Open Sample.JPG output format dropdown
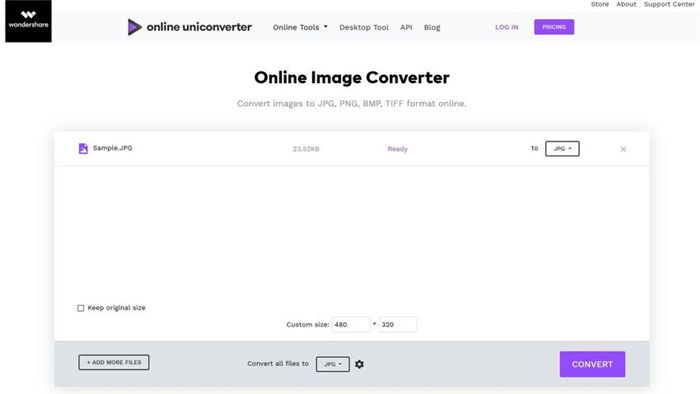Image resolution: width=700 pixels, height=394 pixels. pos(562,149)
